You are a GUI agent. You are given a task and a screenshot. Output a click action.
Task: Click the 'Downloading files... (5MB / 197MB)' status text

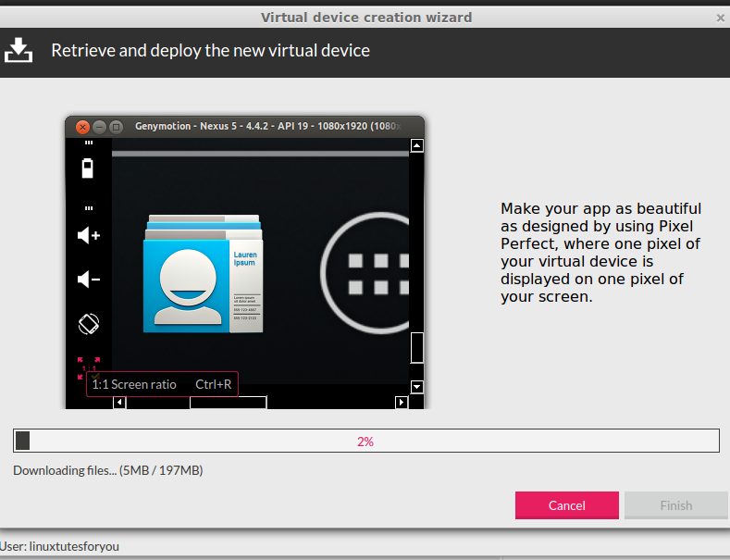(108, 470)
